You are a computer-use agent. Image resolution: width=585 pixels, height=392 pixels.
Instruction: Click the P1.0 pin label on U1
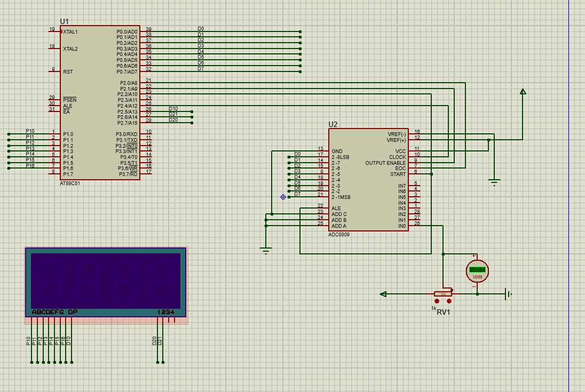68,134
